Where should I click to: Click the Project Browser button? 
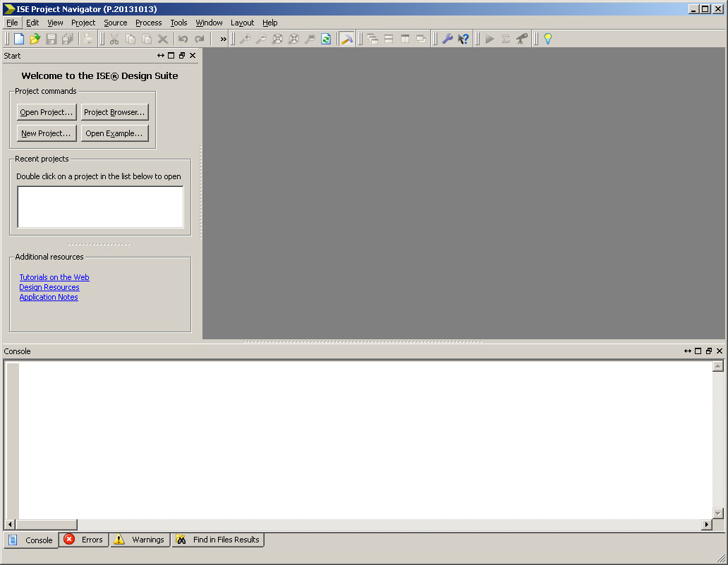[115, 112]
